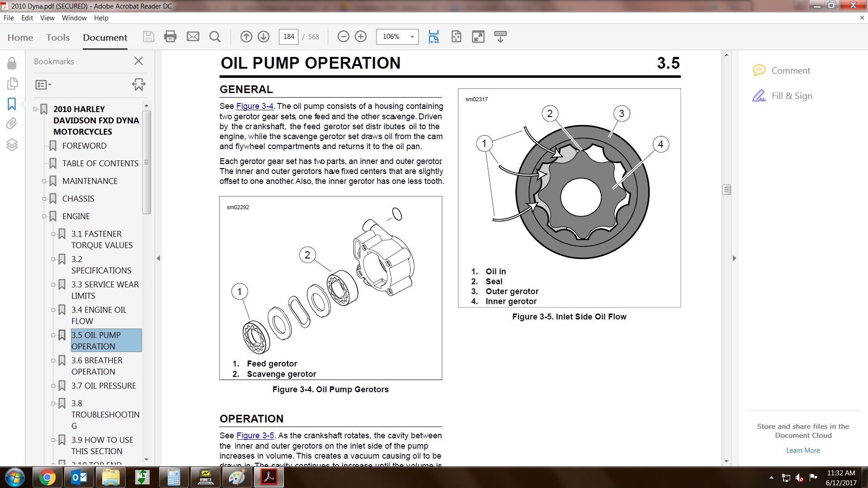Toggle the Bookmarks panel icon

(x=12, y=104)
